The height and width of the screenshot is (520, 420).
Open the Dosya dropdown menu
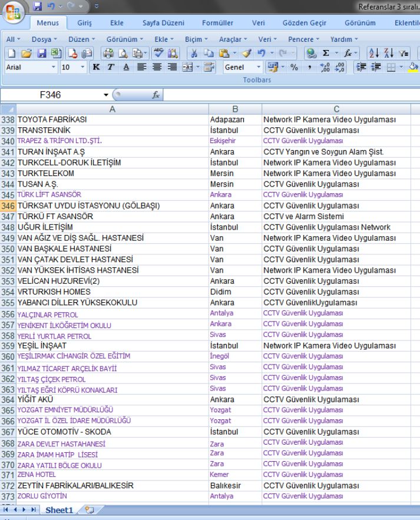(x=44, y=39)
